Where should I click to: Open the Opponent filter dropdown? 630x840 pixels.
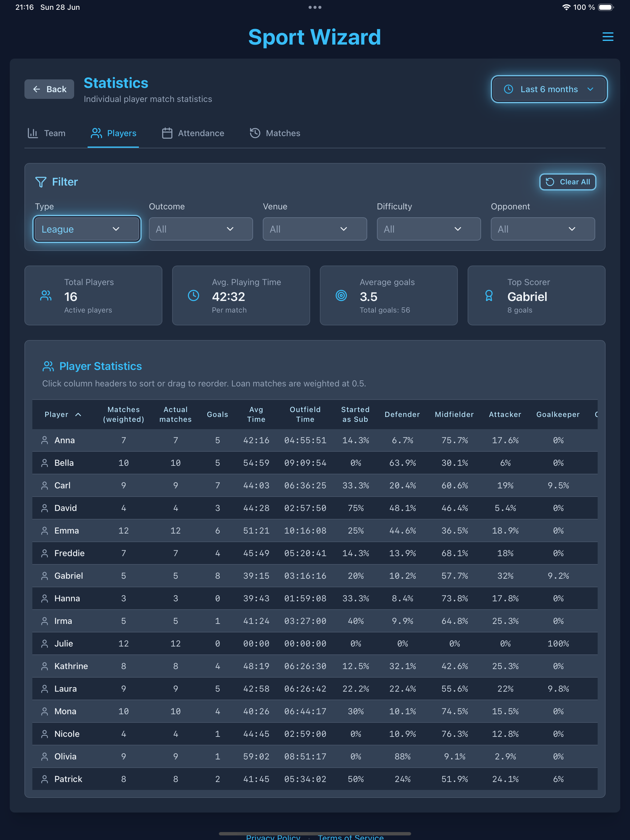coord(543,229)
